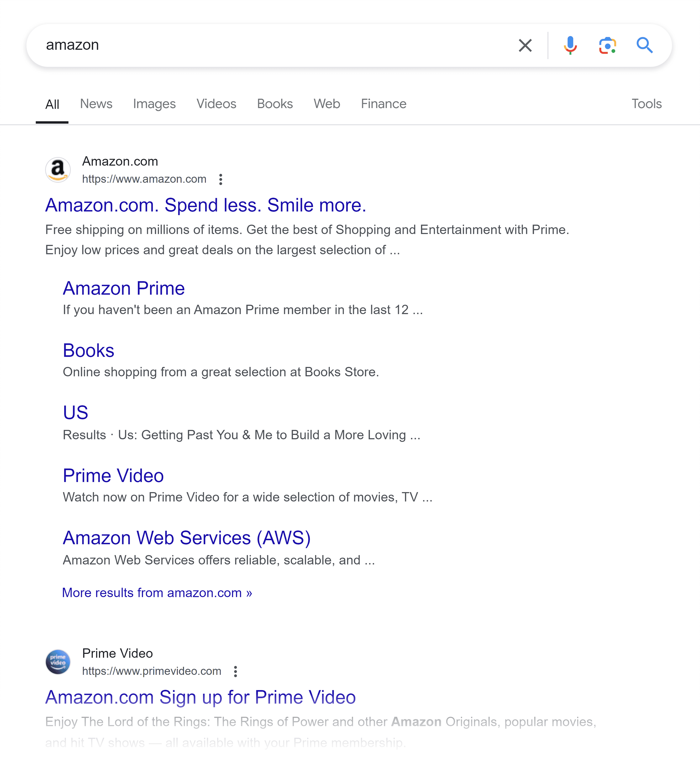Click the Prime Video favicon logo
This screenshot has width=700, height=758.
pyautogui.click(x=58, y=662)
